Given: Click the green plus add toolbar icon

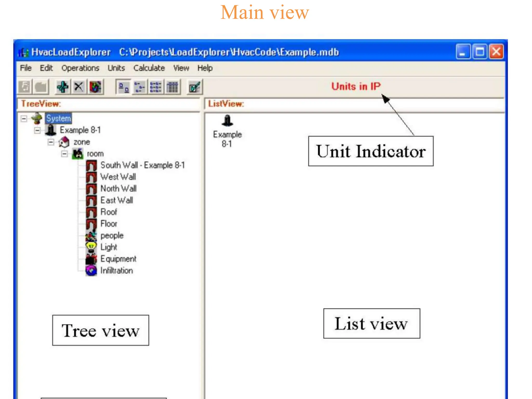Looking at the screenshot, I should coord(63,87).
